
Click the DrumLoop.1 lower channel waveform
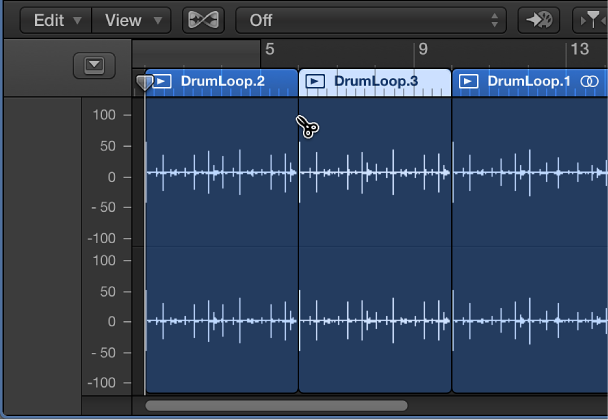click(x=530, y=321)
